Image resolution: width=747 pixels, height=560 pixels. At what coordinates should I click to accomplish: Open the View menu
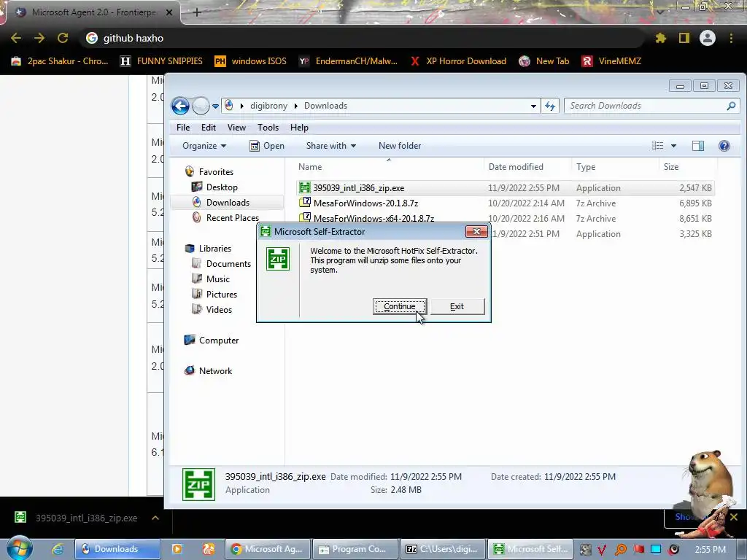click(x=236, y=127)
